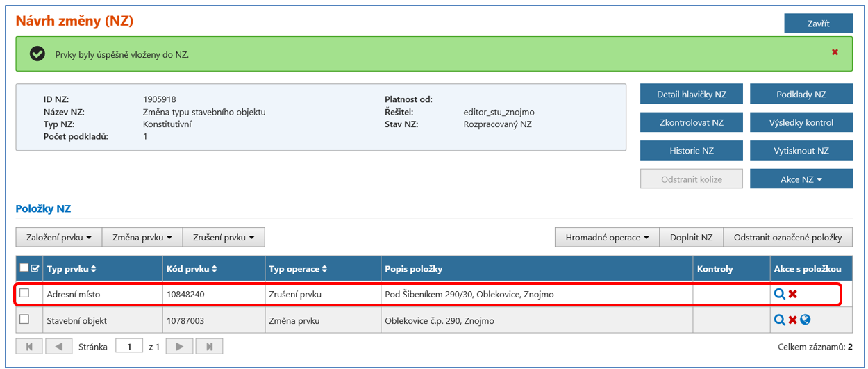Open the Změna prvku dropdown
The image size is (868, 369).
point(142,237)
